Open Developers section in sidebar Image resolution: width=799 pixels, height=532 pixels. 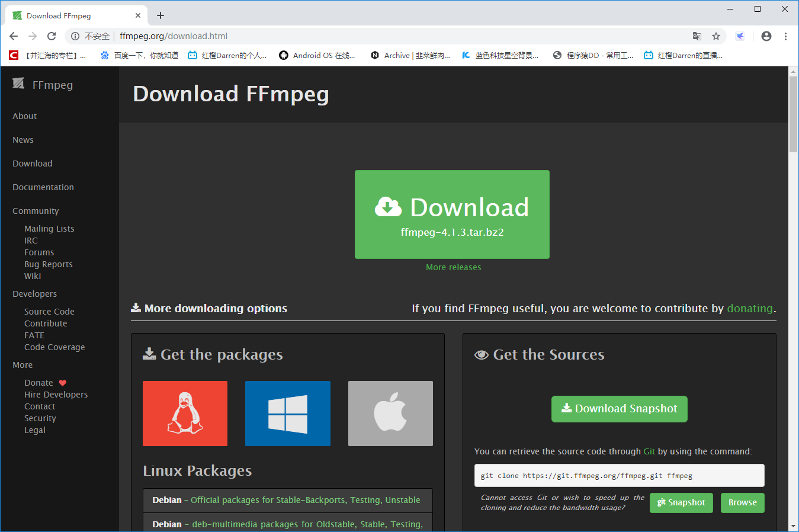[x=34, y=294]
